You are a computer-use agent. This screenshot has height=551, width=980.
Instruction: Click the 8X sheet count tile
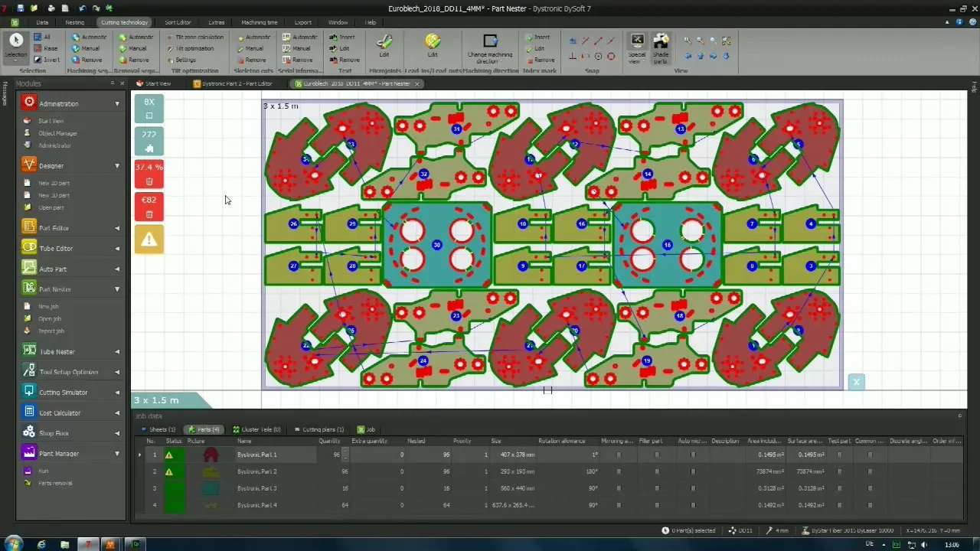(x=149, y=109)
